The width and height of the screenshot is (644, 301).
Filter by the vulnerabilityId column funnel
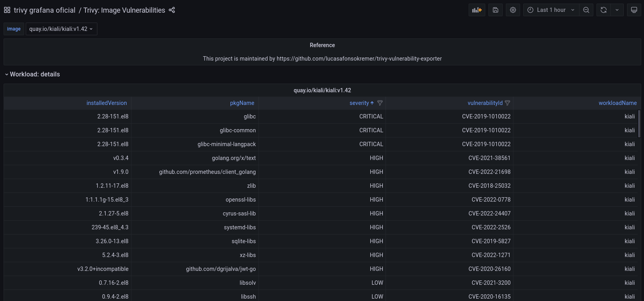(x=507, y=103)
